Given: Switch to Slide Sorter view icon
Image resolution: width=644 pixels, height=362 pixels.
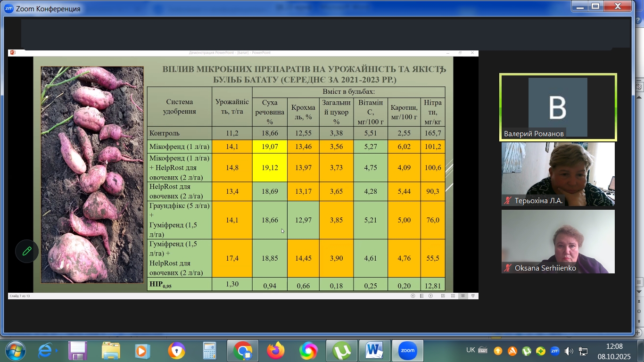Looking at the screenshot, I should pos(453,296).
